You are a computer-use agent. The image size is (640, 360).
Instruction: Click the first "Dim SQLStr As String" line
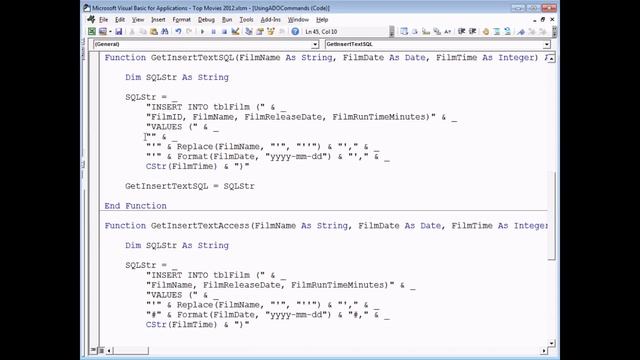177,77
